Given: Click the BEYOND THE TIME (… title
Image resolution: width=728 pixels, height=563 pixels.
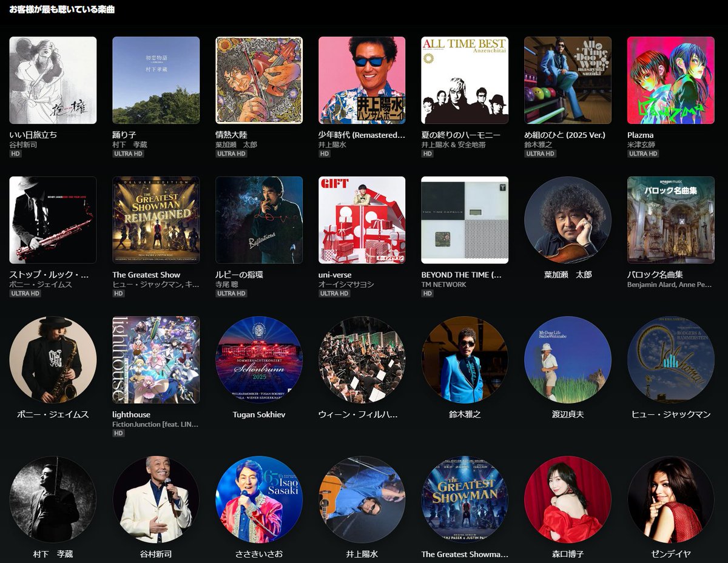Looking at the screenshot, I should coord(462,275).
